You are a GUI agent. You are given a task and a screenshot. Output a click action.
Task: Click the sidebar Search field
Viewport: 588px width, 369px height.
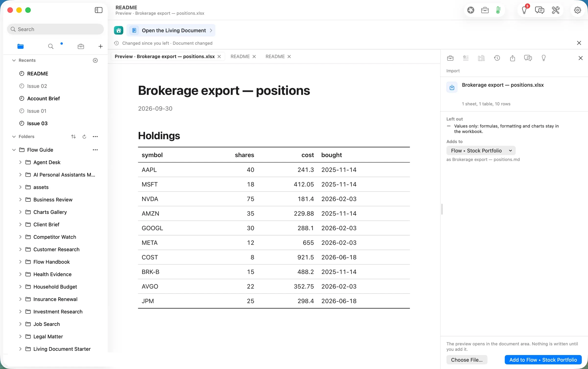(55, 29)
